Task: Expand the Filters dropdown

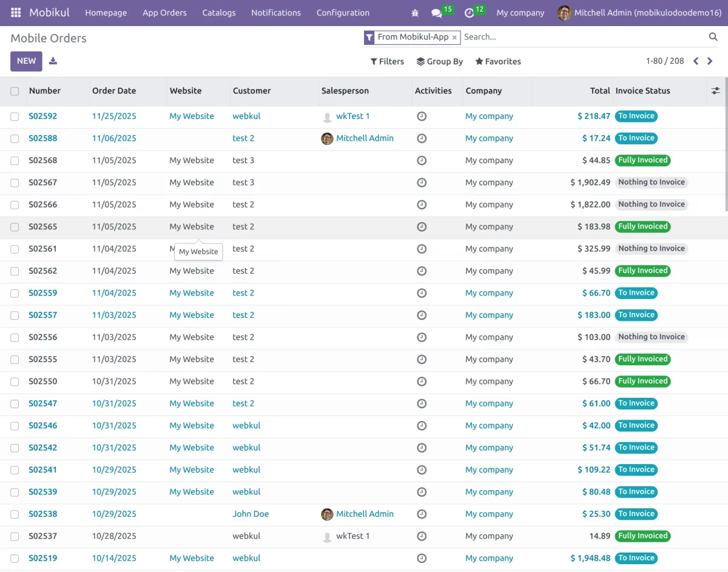Action: click(387, 61)
